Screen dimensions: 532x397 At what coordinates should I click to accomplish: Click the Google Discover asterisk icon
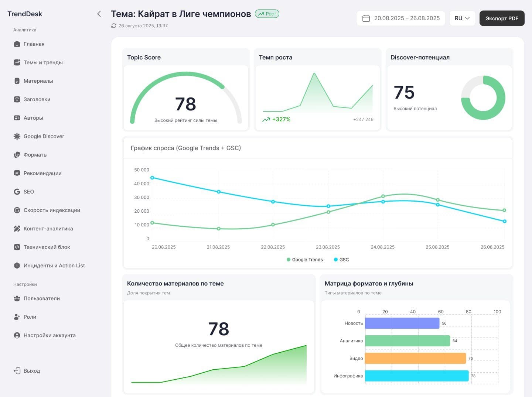point(17,136)
